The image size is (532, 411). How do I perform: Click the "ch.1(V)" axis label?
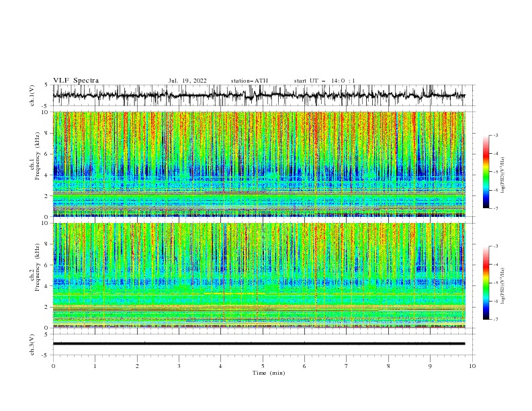click(x=32, y=95)
